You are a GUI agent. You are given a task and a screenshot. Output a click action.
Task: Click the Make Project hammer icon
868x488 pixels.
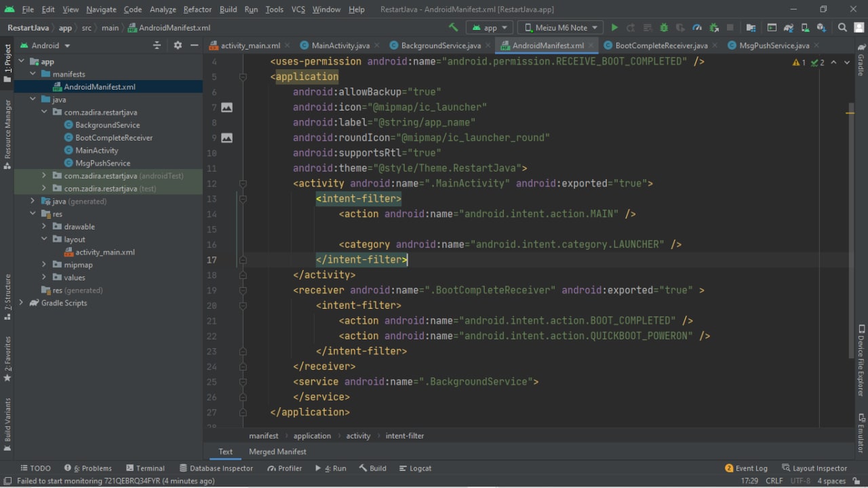453,28
